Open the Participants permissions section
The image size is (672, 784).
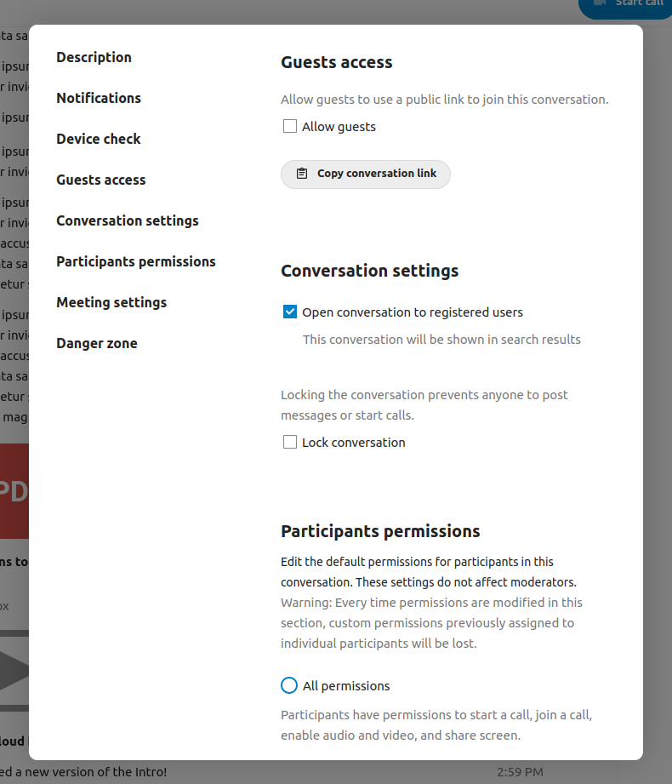pos(135,261)
